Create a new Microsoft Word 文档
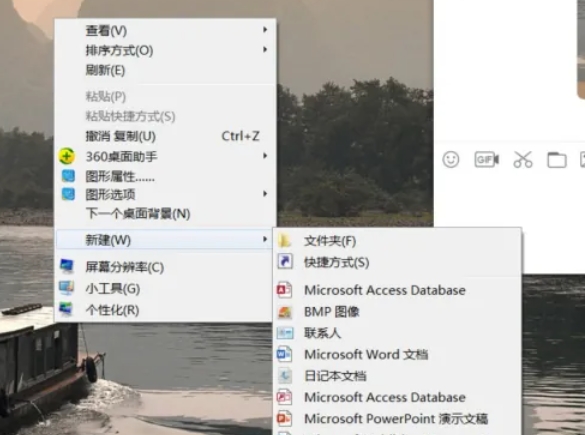Screen dimensions: 585x435 coord(398,354)
